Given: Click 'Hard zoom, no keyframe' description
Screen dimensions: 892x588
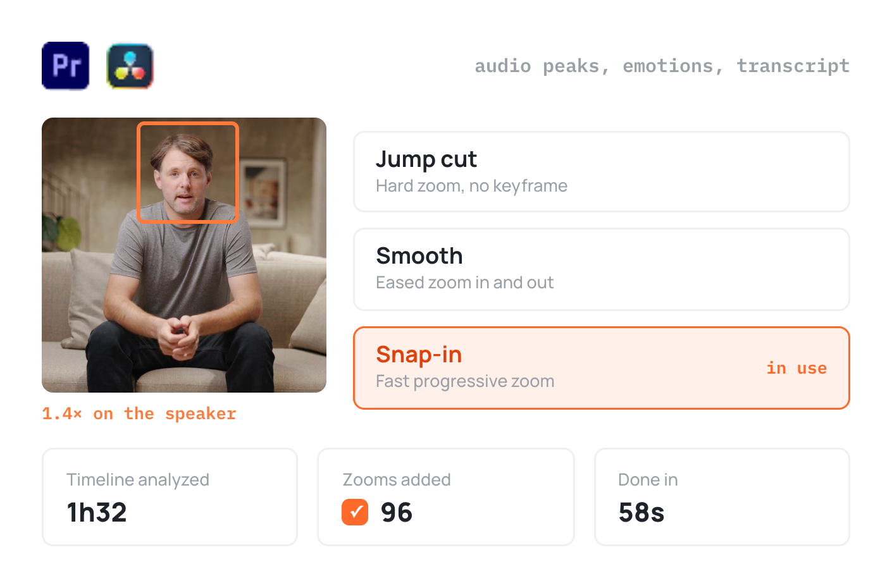Looking at the screenshot, I should [471, 186].
